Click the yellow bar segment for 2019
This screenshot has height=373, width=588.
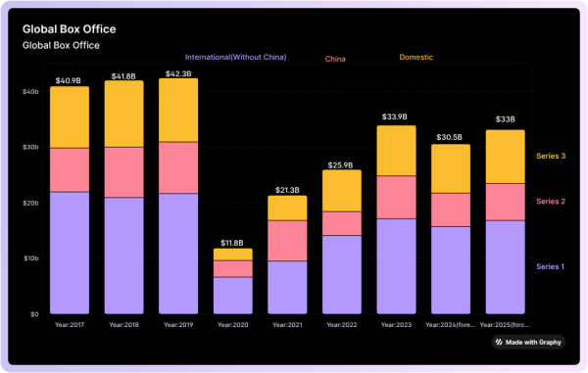pyautogui.click(x=178, y=110)
